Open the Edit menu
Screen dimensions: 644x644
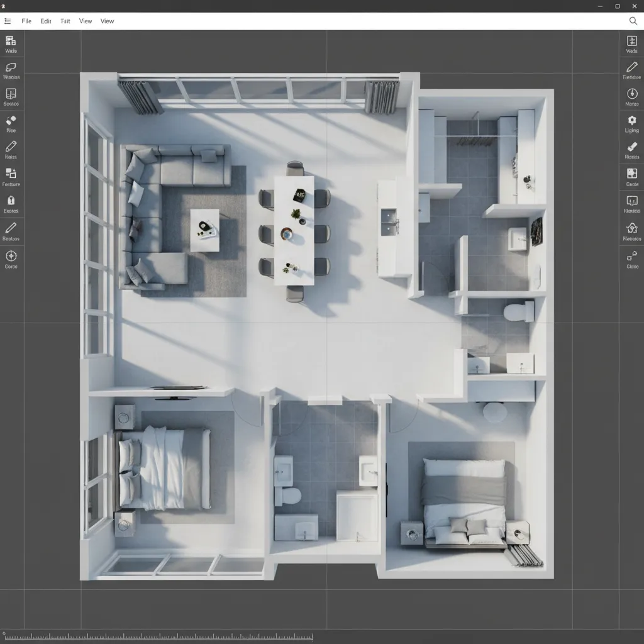(x=45, y=21)
